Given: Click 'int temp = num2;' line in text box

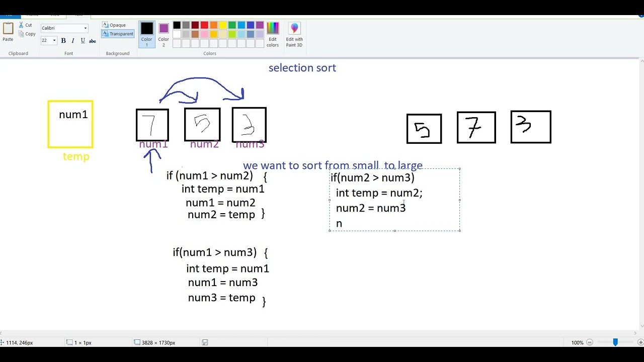Looking at the screenshot, I should pos(379,193).
